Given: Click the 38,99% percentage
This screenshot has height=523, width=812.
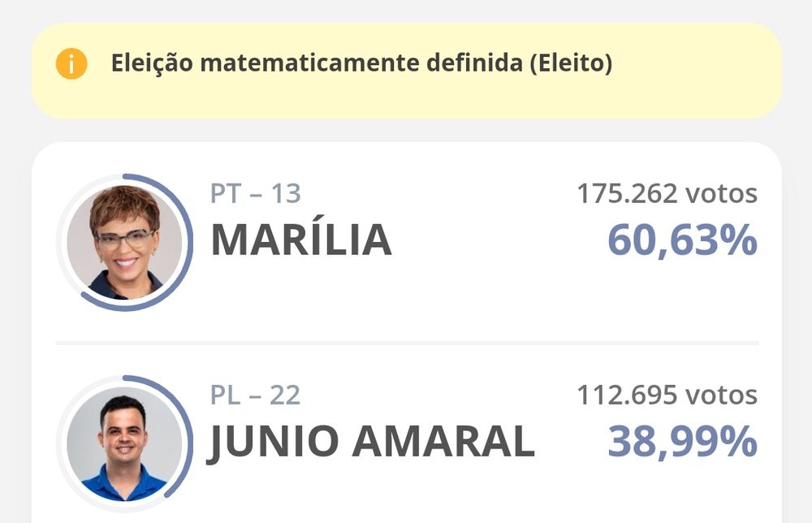Looking at the screenshot, I should [682, 443].
